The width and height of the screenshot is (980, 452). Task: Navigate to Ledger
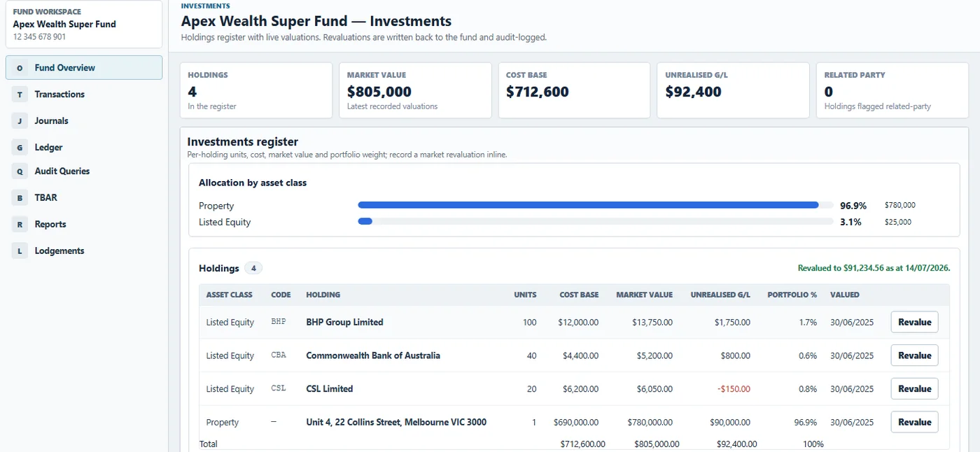[84, 148]
